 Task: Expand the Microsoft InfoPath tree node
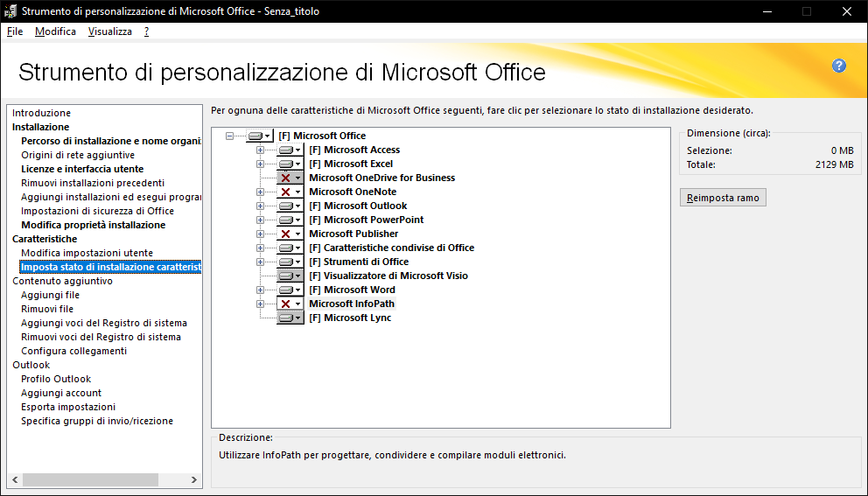click(x=260, y=304)
